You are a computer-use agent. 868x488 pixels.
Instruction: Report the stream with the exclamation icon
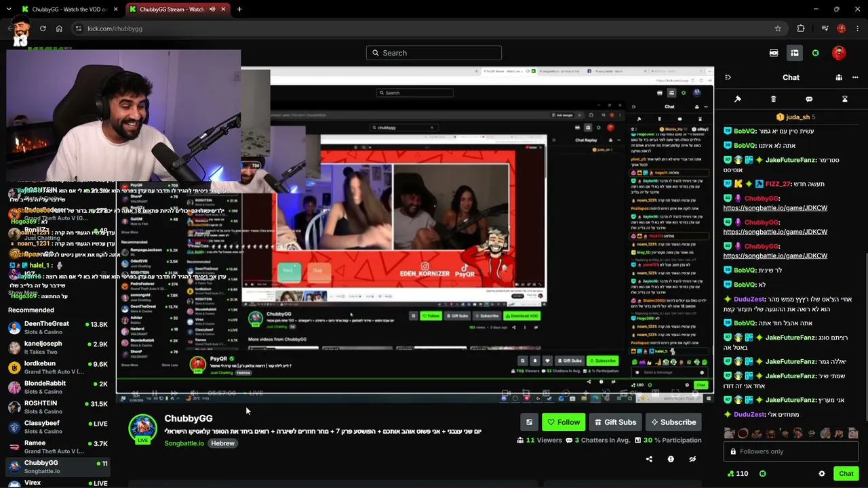click(671, 459)
